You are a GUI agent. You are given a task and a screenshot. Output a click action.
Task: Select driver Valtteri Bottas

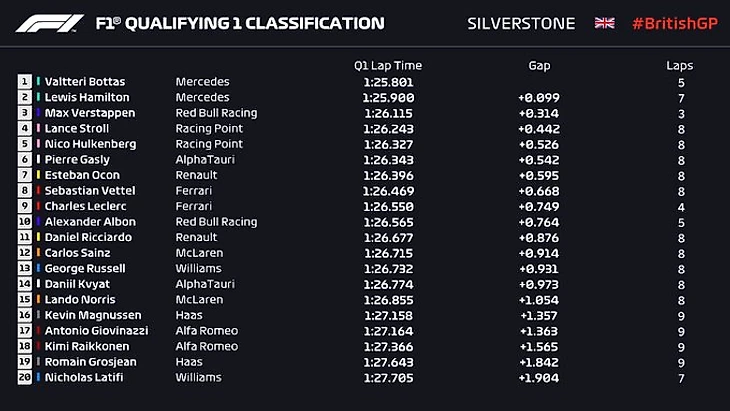85,82
